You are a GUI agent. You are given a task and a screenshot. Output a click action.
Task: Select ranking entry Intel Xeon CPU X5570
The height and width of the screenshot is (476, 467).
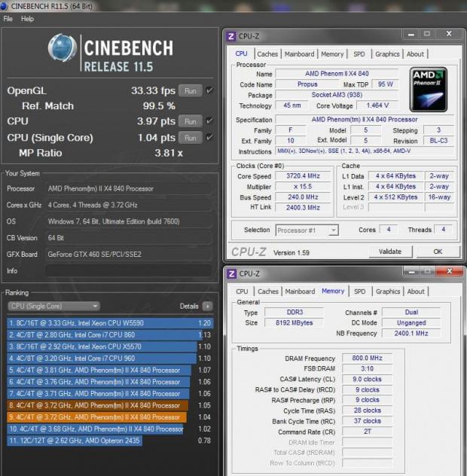[x=110, y=346]
